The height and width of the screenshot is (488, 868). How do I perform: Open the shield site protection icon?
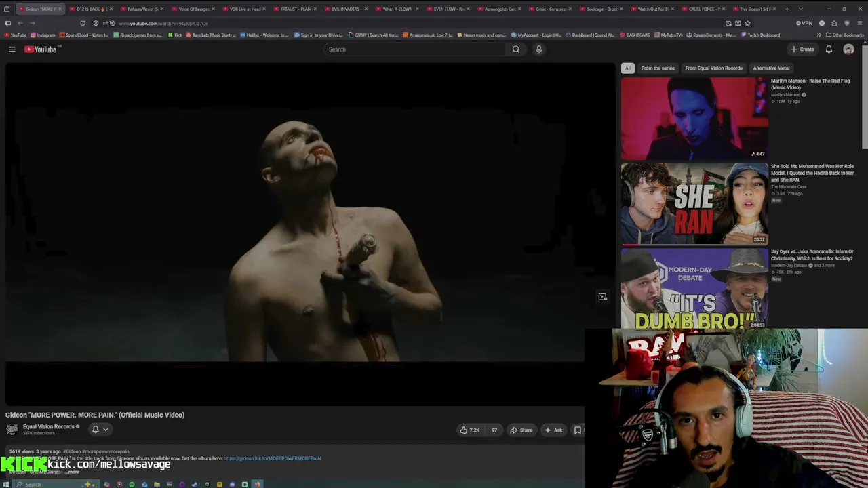click(x=96, y=23)
